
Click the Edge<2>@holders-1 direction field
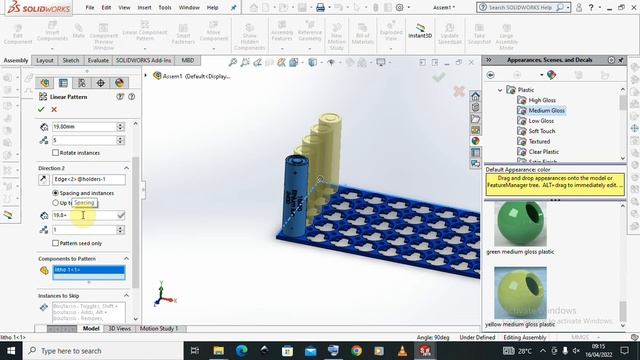(89, 180)
